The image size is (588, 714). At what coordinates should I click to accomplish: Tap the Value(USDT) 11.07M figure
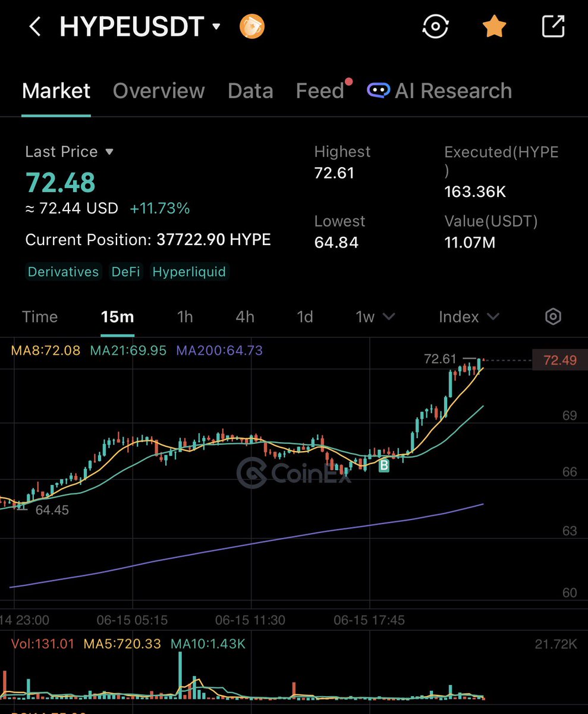(470, 242)
